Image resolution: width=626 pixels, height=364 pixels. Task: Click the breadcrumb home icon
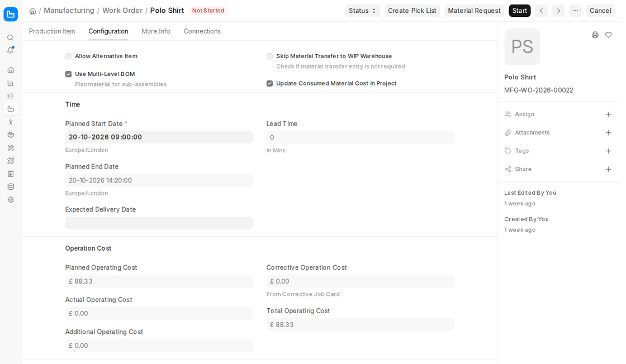point(33,11)
